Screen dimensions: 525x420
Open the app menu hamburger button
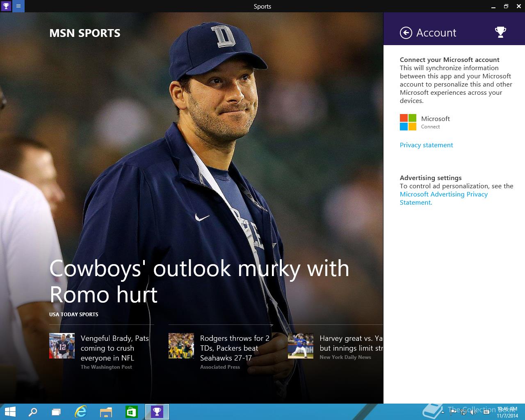tap(18, 6)
